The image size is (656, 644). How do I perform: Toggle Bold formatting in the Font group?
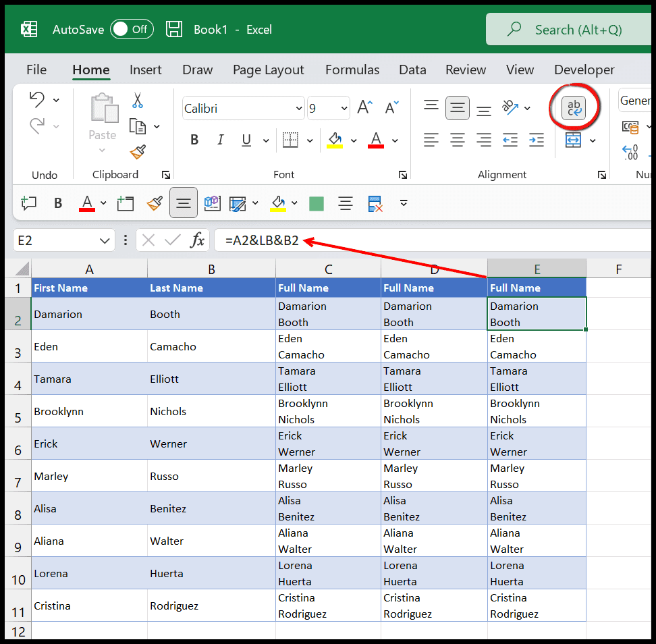click(194, 140)
